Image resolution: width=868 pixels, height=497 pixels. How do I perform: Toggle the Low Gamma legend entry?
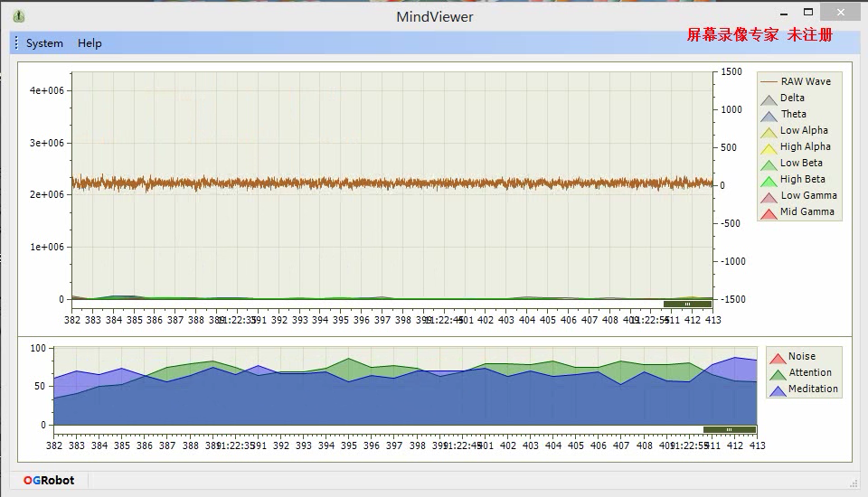pos(798,195)
